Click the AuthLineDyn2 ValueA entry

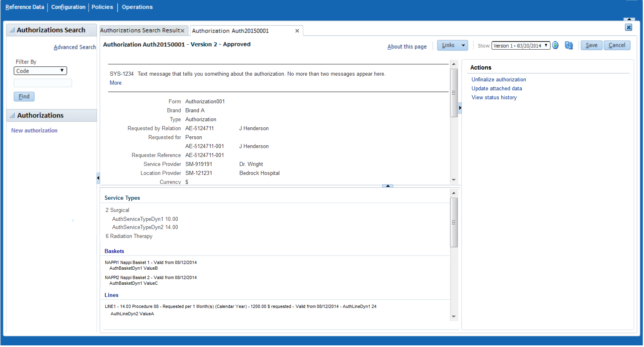132,314
